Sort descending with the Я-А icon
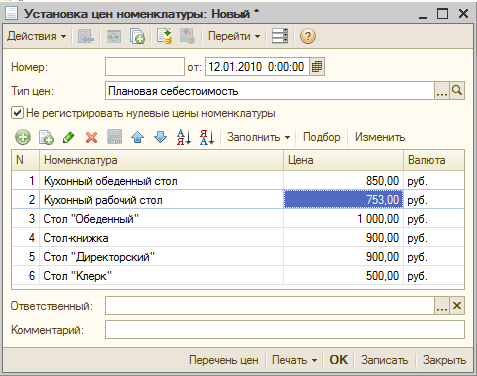477x376 pixels. tap(207, 137)
